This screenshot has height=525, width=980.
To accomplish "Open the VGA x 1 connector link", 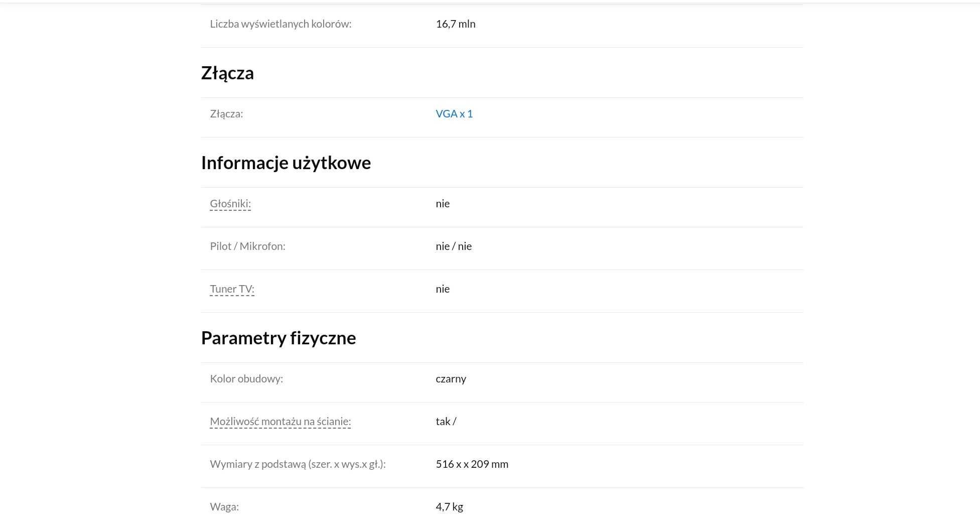I will (x=454, y=114).
